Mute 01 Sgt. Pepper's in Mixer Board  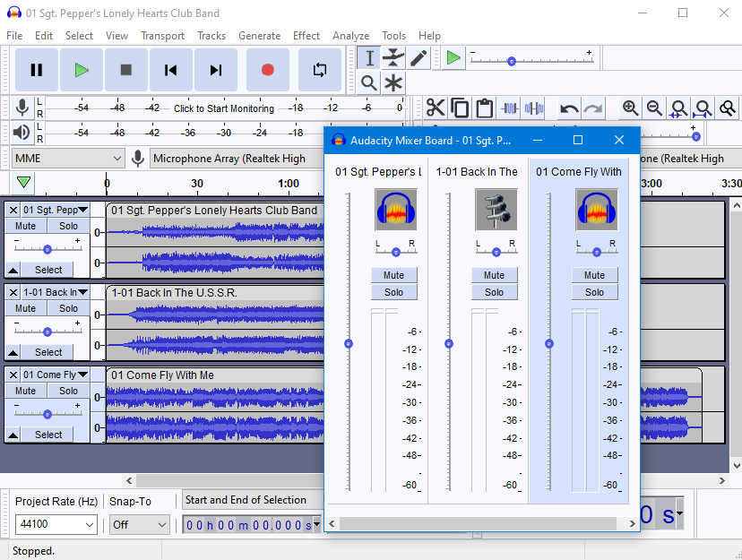(x=393, y=275)
